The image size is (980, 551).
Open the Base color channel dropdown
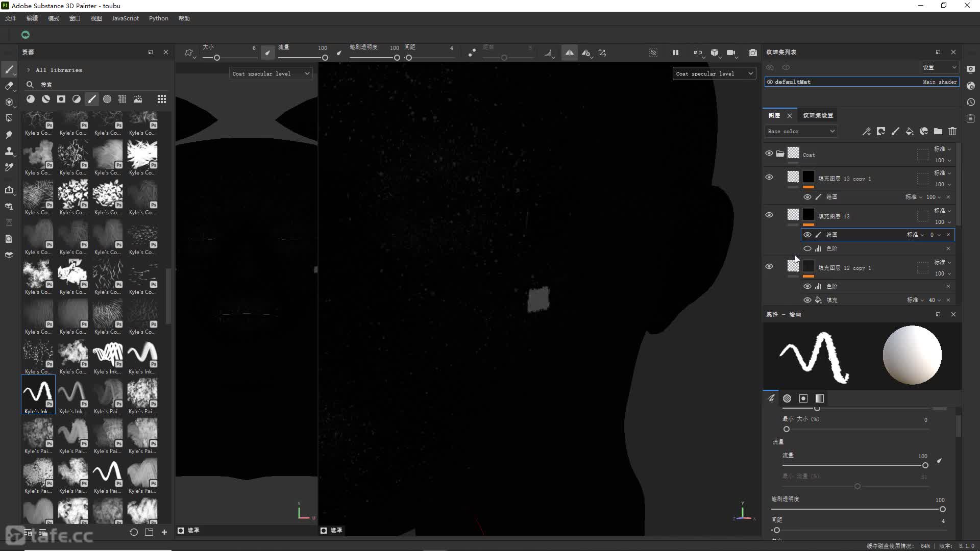(x=801, y=132)
